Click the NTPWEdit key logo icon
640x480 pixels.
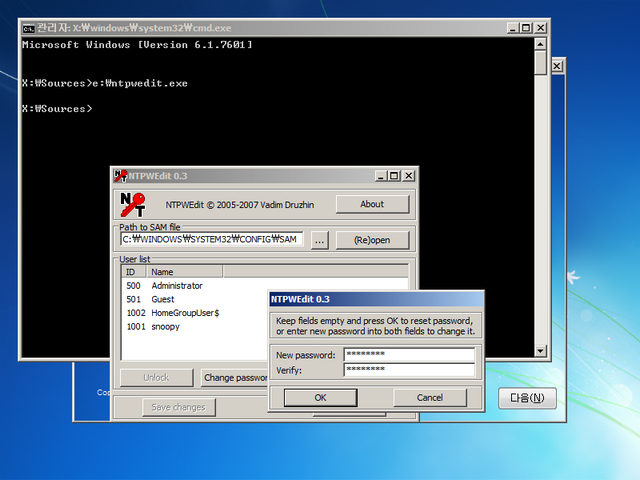133,204
